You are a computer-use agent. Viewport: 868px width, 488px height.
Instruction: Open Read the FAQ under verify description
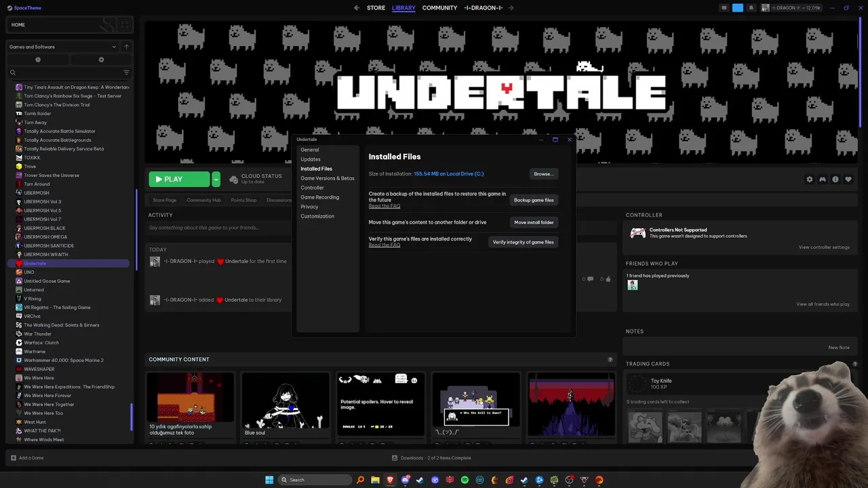pyautogui.click(x=384, y=245)
